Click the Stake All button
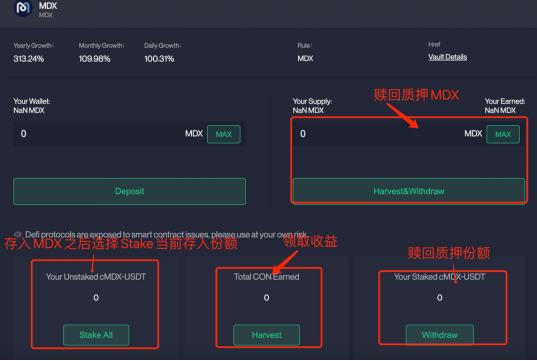The width and height of the screenshot is (537, 361). [96, 335]
